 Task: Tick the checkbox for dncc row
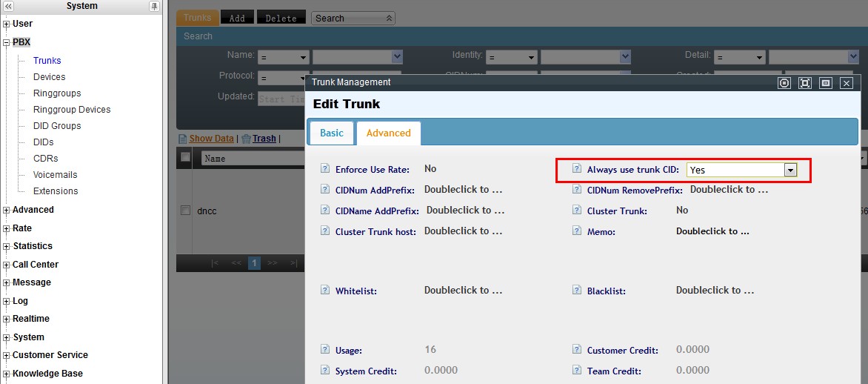[x=186, y=211]
